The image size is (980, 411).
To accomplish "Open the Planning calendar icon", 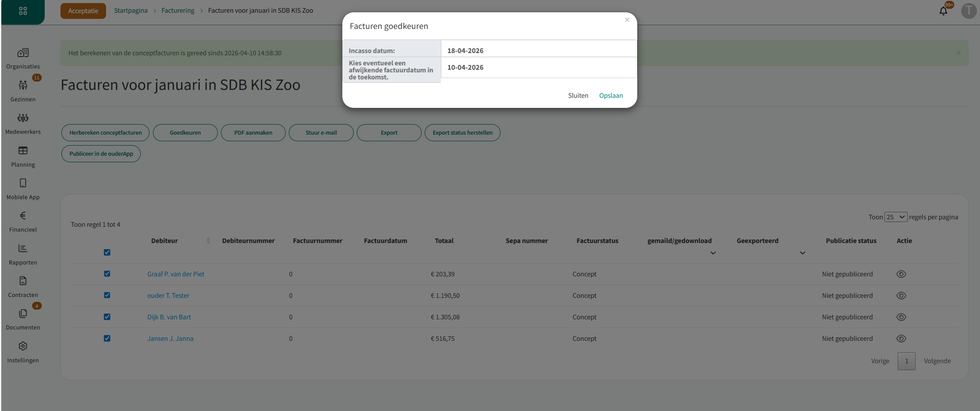I will [23, 151].
